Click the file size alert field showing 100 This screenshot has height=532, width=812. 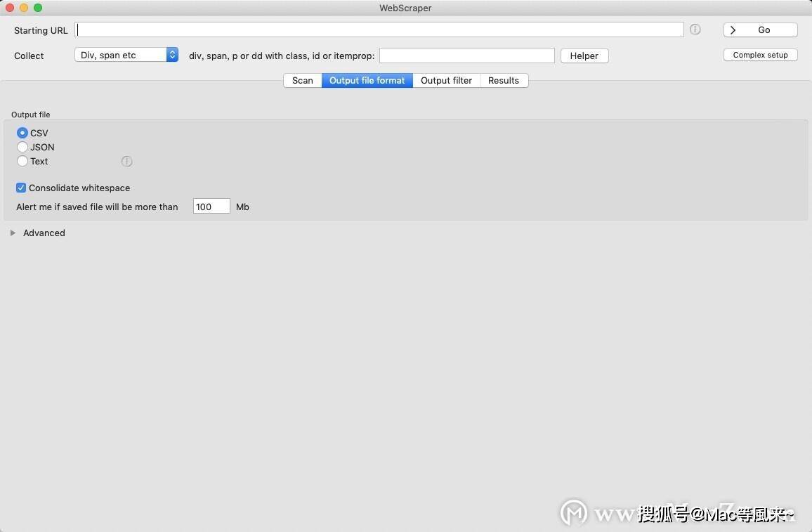pyautogui.click(x=211, y=206)
